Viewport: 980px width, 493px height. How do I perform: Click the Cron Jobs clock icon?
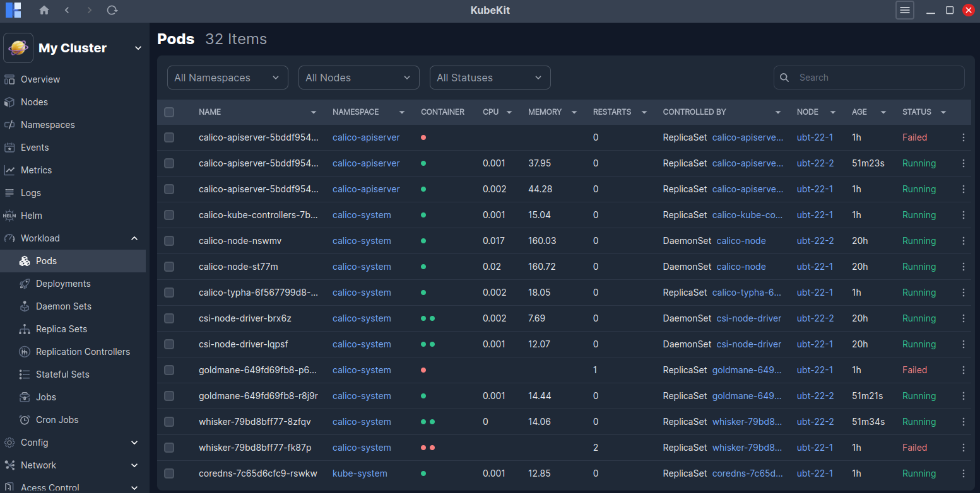25,420
